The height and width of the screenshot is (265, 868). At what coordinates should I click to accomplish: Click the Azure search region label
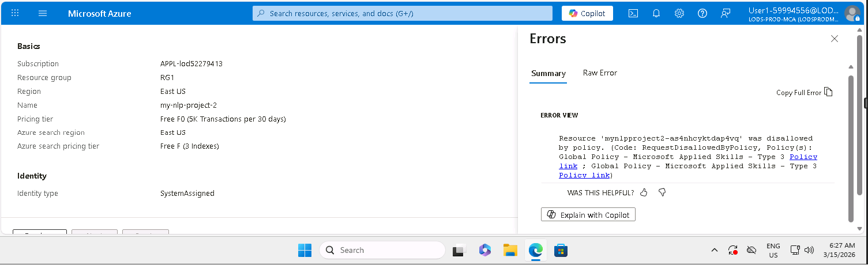[51, 132]
